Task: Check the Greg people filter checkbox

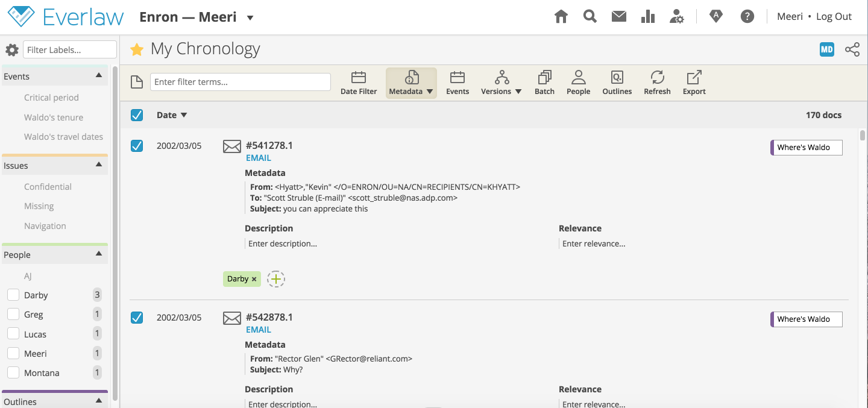Action: tap(13, 315)
